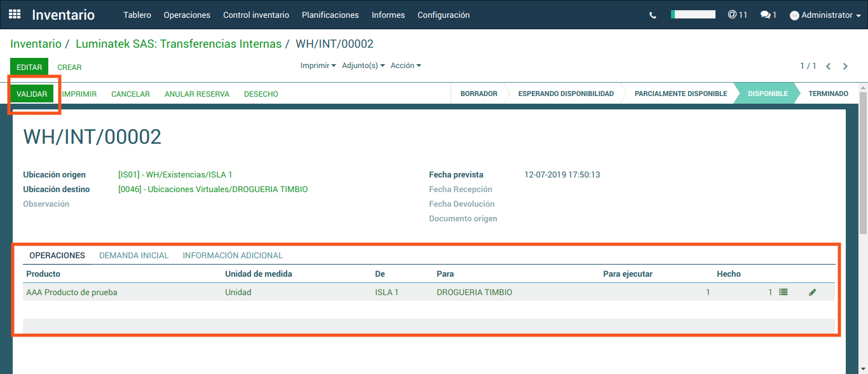Click the Editar button
Image resolution: width=868 pixels, height=374 pixels.
pyautogui.click(x=29, y=67)
